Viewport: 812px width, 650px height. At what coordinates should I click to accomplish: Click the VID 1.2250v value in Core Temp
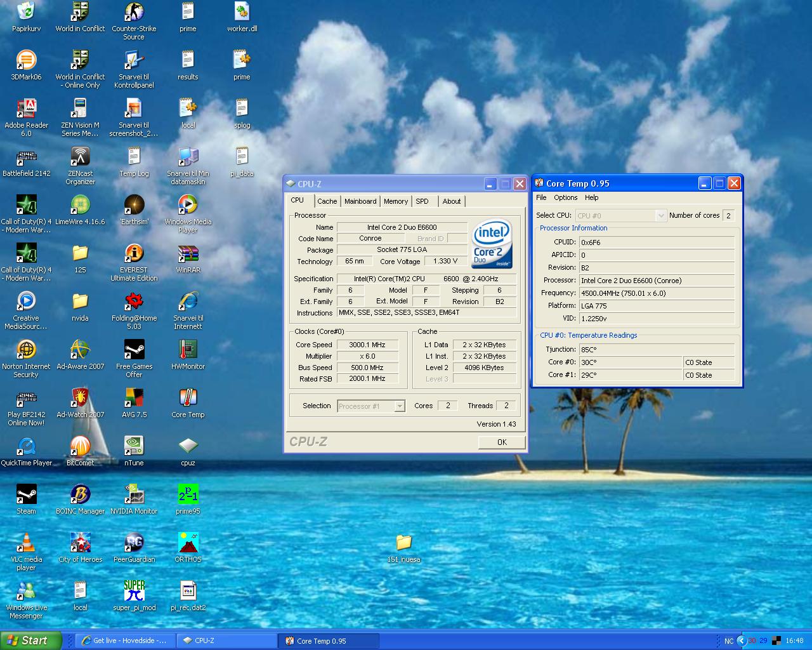(x=657, y=319)
